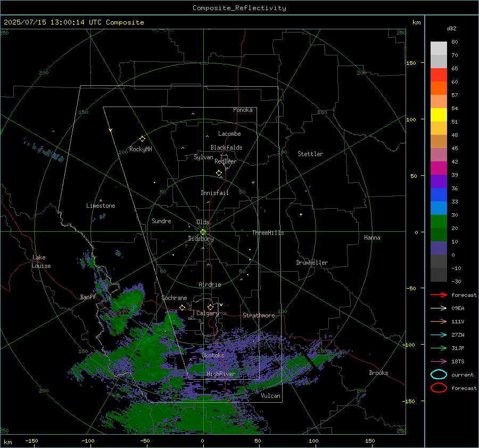Click the Olds city label

[203, 222]
